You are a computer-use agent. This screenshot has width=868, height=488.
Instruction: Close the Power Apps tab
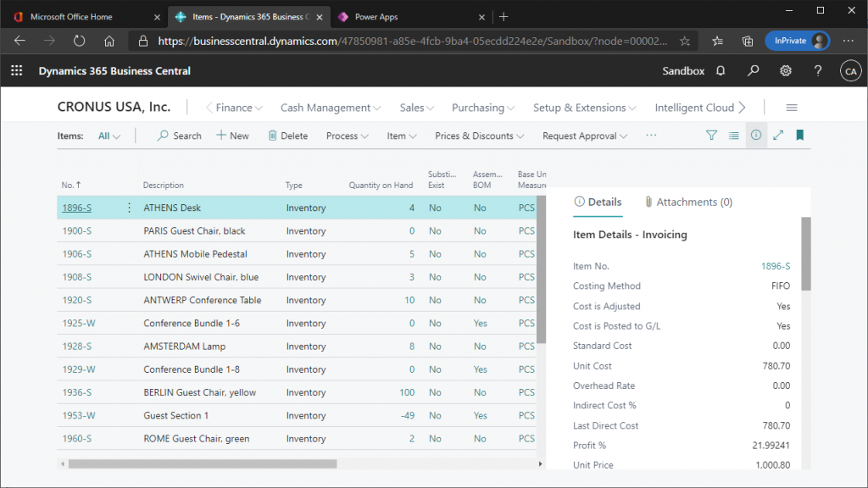tap(481, 17)
